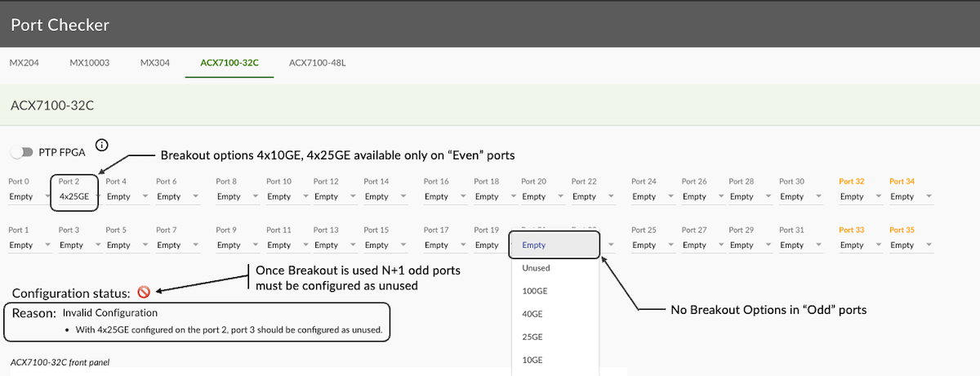Click the Port Checker title
The width and height of the screenshot is (980, 376).
point(60,25)
